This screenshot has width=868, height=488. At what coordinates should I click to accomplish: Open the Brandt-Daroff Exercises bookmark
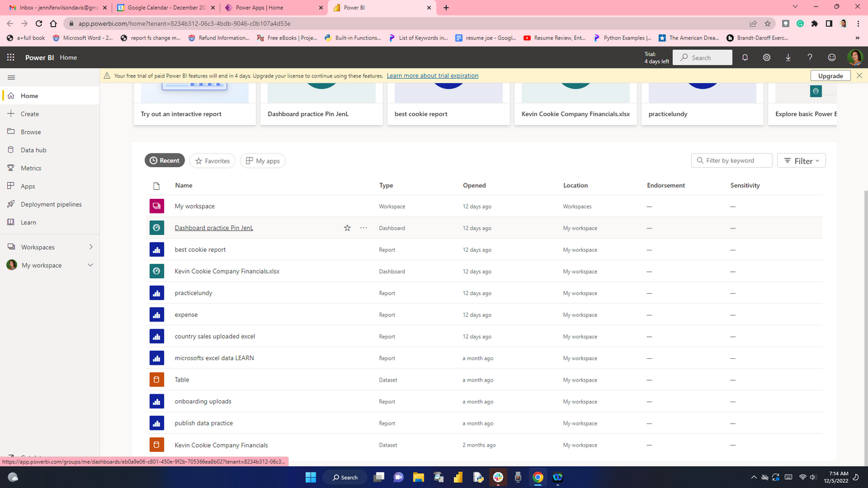[x=757, y=38]
